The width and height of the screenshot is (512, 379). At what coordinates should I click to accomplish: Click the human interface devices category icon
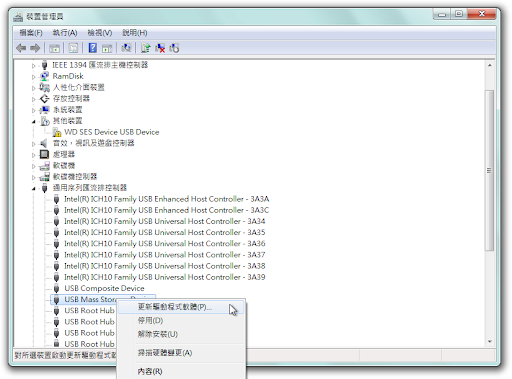pyautogui.click(x=44, y=87)
